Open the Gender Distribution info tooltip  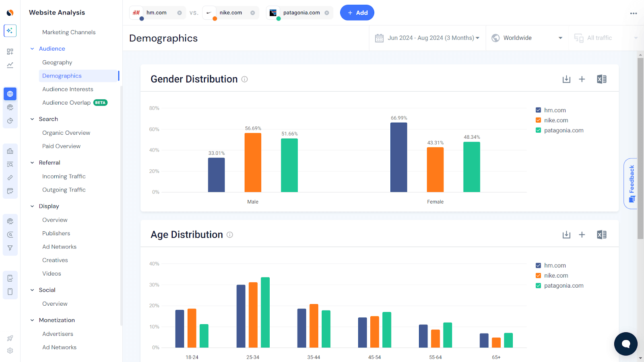point(244,79)
